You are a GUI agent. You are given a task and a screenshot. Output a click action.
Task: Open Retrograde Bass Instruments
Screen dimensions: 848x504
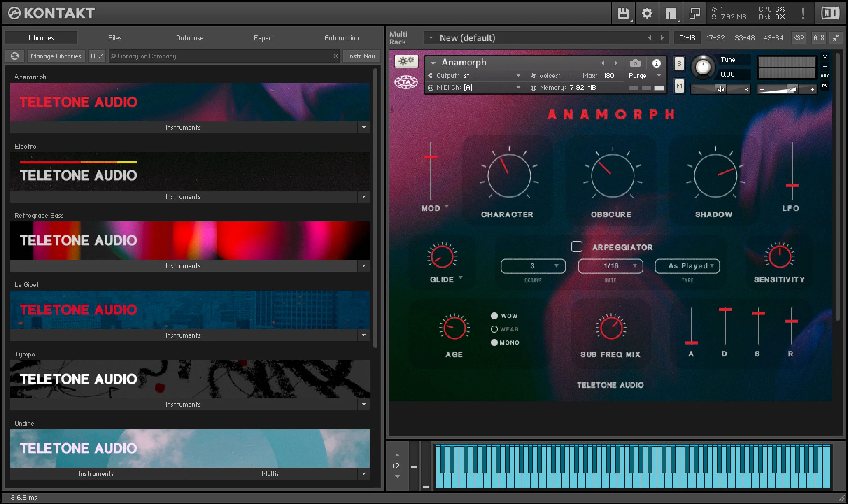tap(183, 266)
